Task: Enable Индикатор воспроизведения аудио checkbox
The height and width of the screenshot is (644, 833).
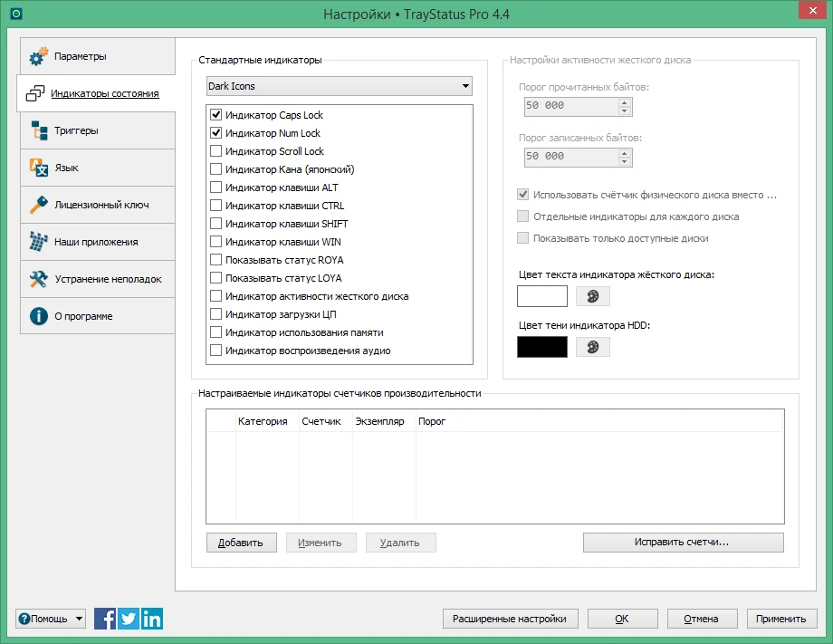Action: coord(215,351)
